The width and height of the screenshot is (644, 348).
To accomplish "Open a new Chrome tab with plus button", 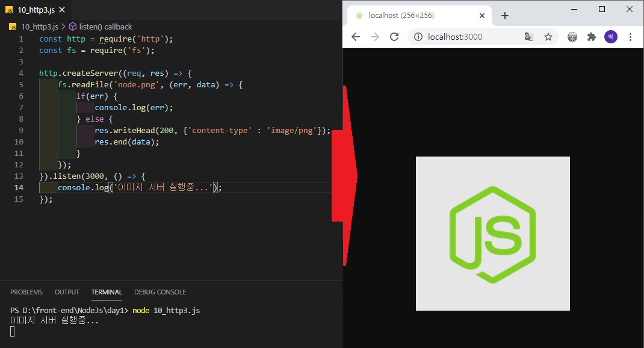I will pyautogui.click(x=505, y=16).
